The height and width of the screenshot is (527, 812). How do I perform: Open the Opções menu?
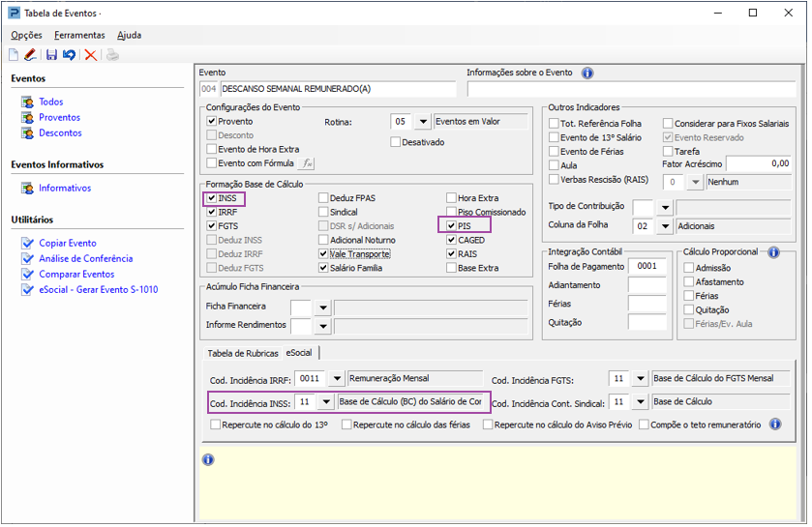(26, 35)
